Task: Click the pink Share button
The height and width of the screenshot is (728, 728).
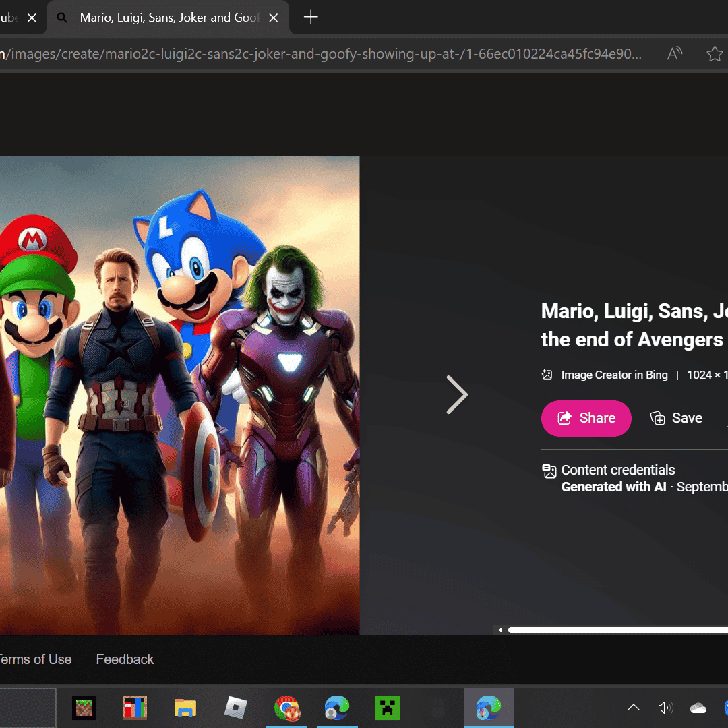Action: point(586,418)
